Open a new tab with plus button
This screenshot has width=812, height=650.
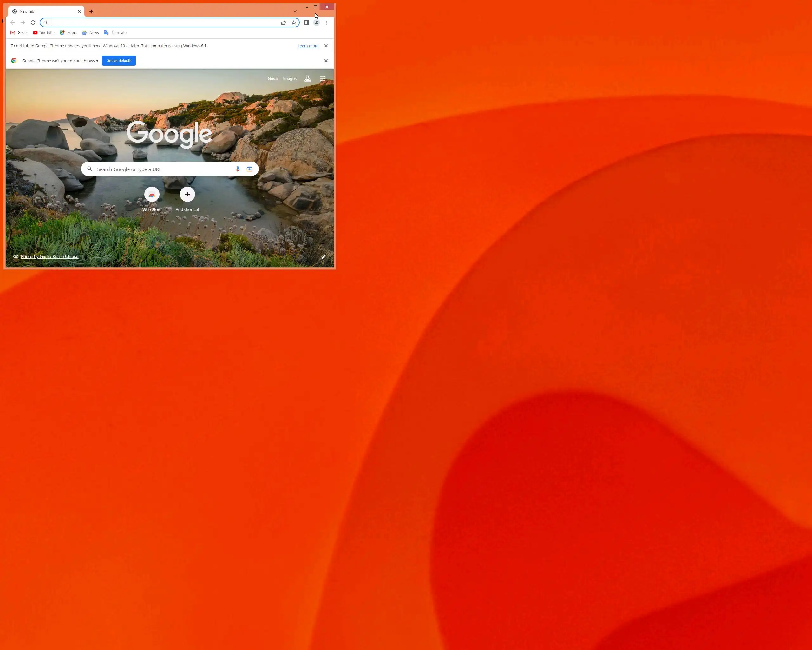[x=91, y=11]
